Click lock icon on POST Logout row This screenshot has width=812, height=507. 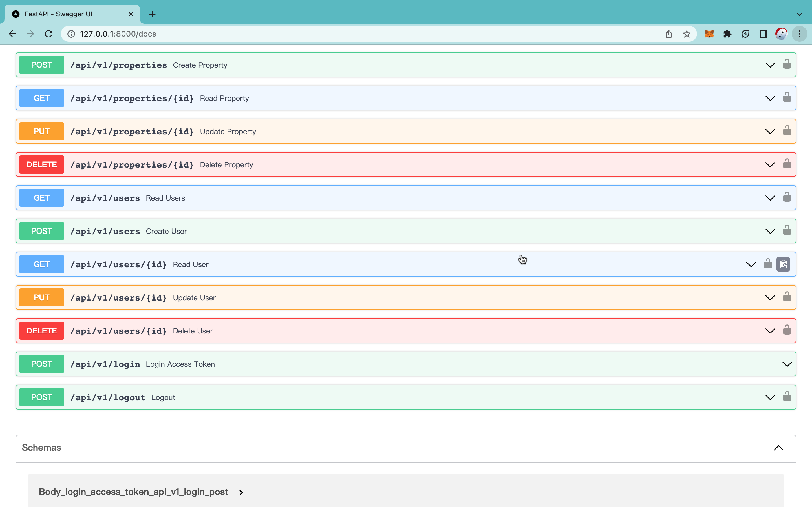pos(787,397)
